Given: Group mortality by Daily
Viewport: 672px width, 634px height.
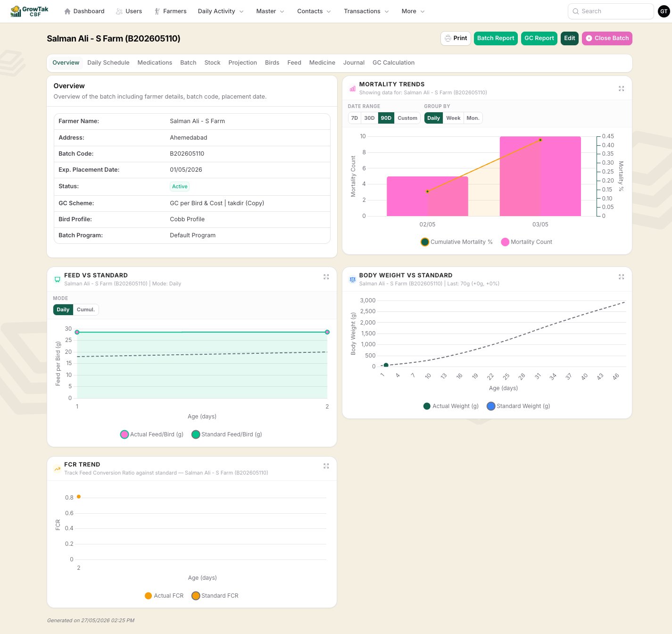Looking at the screenshot, I should point(433,118).
